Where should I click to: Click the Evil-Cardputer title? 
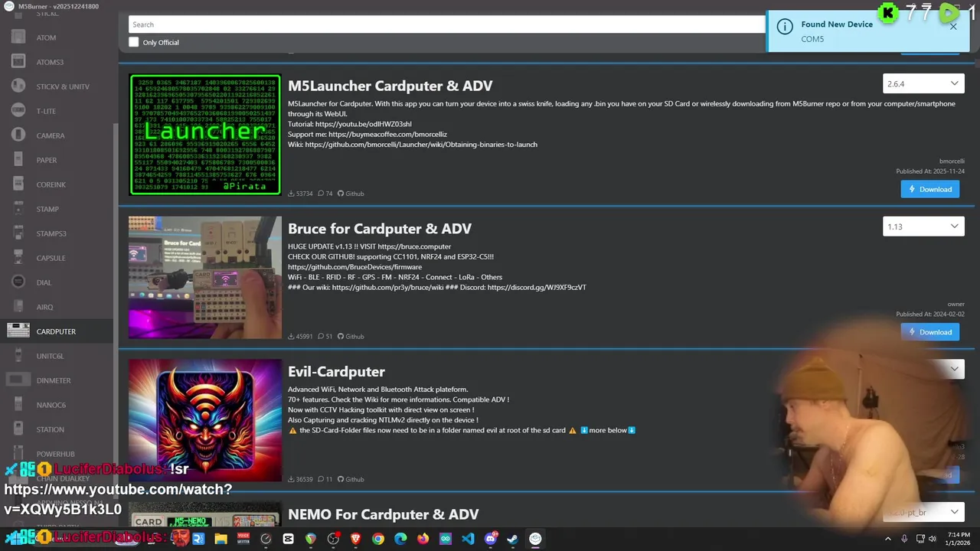pyautogui.click(x=336, y=372)
